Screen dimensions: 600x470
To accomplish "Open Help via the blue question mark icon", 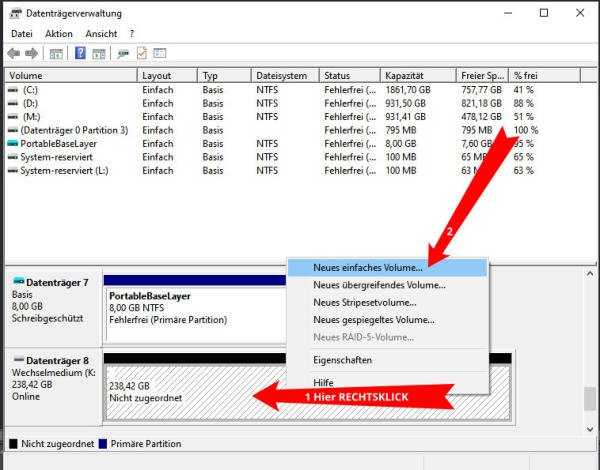I will (x=80, y=53).
